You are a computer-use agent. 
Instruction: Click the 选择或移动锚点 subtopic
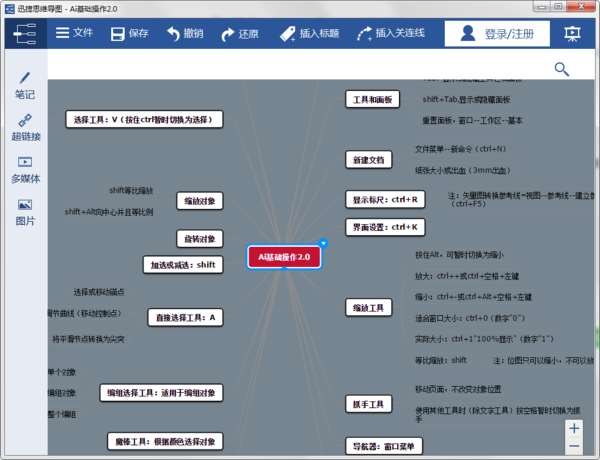pyautogui.click(x=99, y=292)
